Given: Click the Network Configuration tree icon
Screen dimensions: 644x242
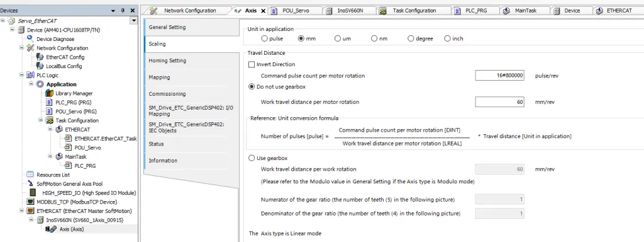Looking at the screenshot, I should [30, 48].
